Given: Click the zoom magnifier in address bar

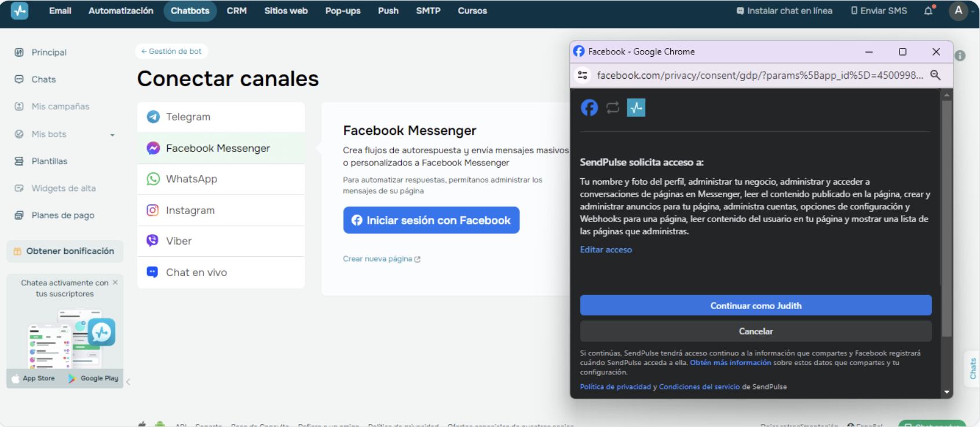Looking at the screenshot, I should pos(935,75).
